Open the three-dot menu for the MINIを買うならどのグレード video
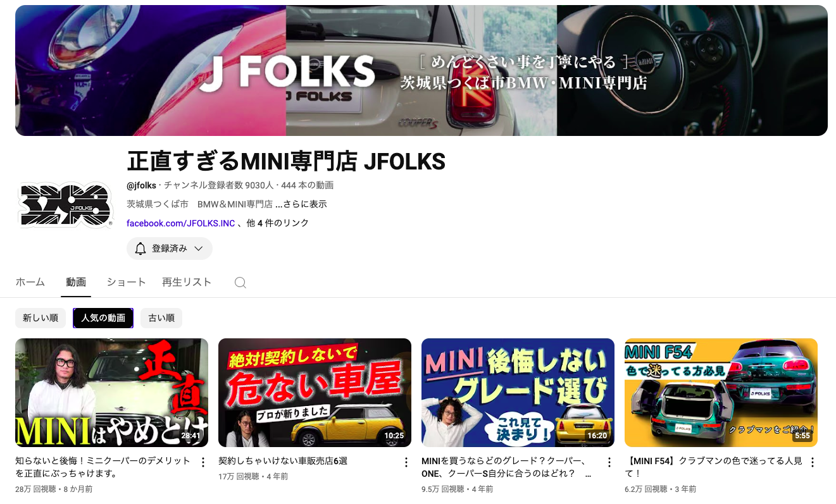Image resolution: width=836 pixels, height=504 pixels. 609,462
